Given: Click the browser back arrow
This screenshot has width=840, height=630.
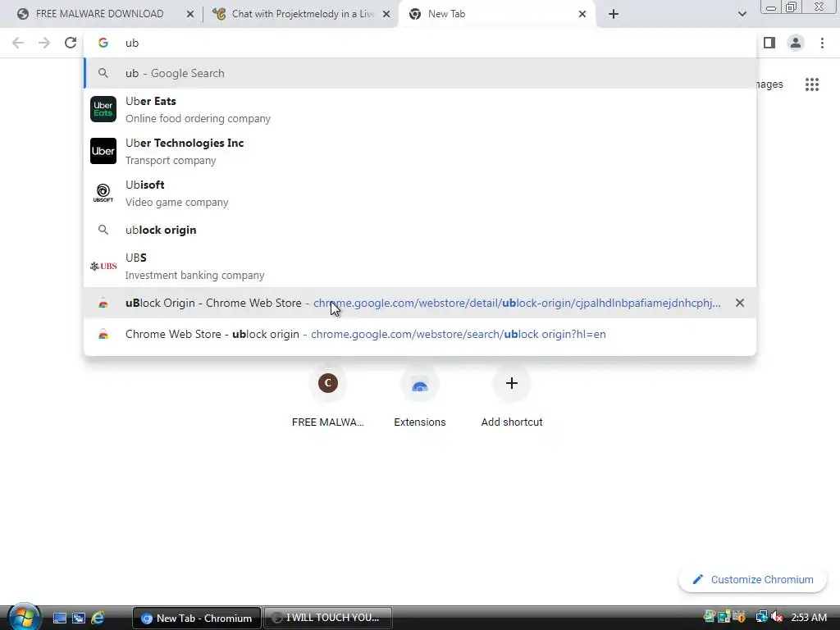Looking at the screenshot, I should point(18,43).
